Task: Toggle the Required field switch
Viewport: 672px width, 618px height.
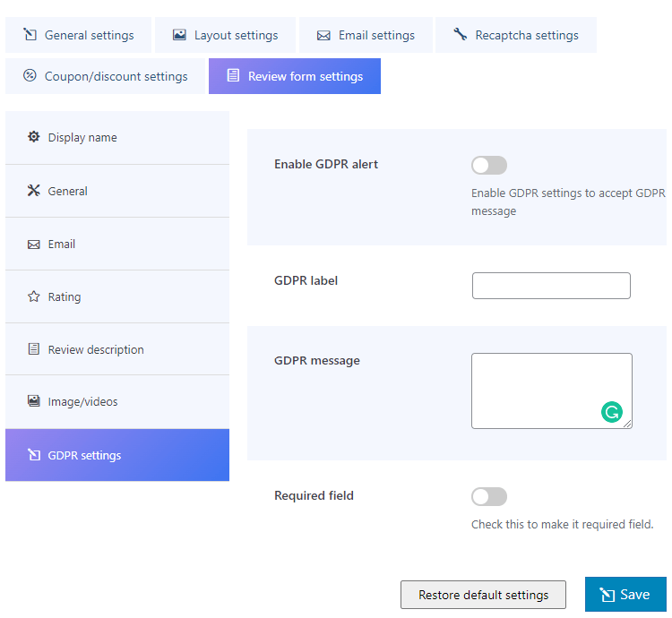Action: [x=489, y=497]
